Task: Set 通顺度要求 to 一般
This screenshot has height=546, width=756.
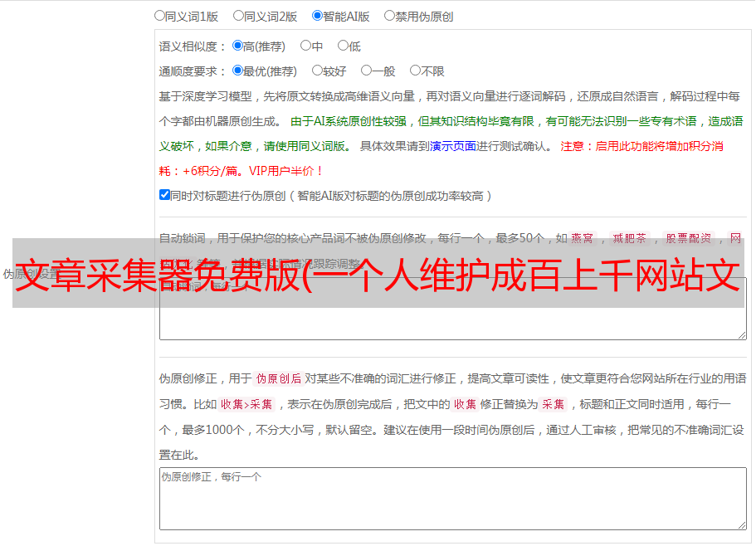Action: pos(367,71)
